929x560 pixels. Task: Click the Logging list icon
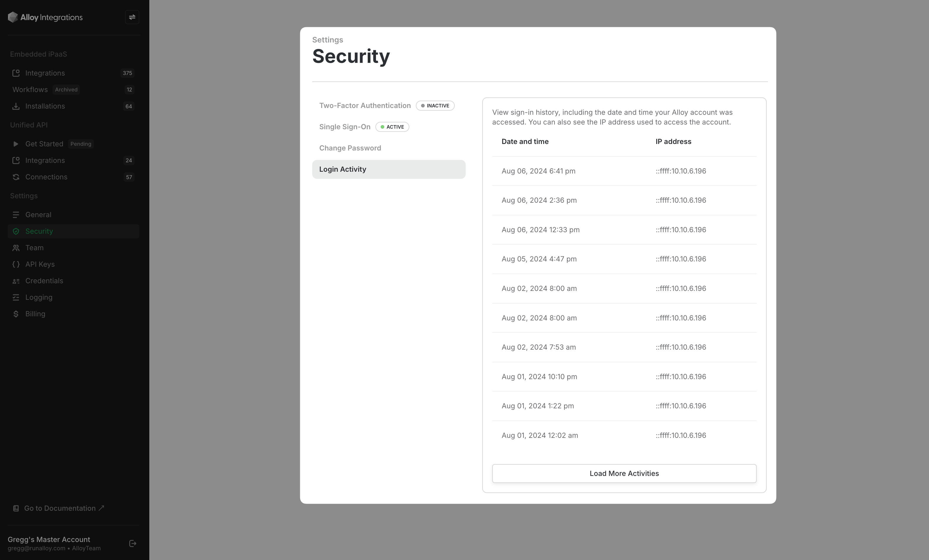pos(16,297)
